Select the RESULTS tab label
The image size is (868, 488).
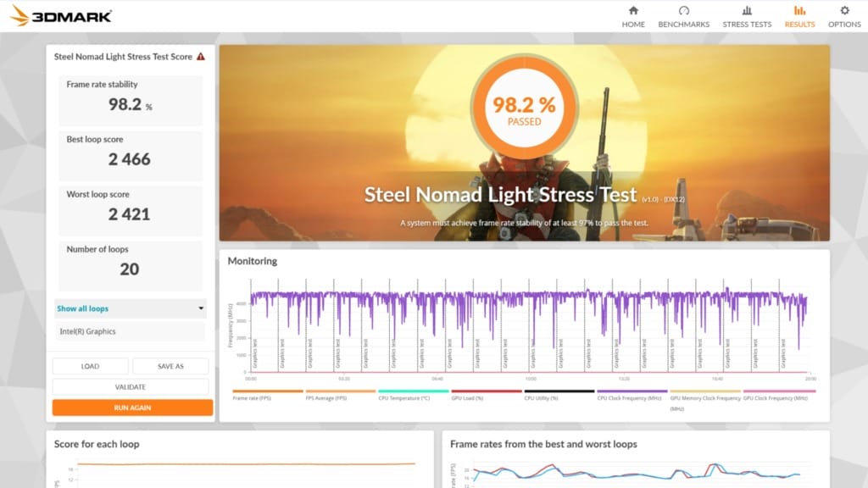[799, 25]
